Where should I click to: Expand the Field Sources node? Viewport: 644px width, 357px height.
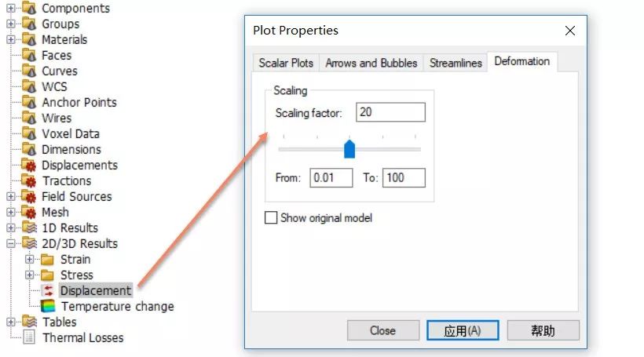11,197
